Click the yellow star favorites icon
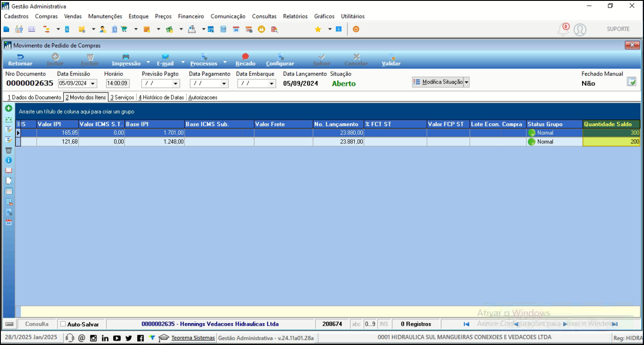 (318, 29)
